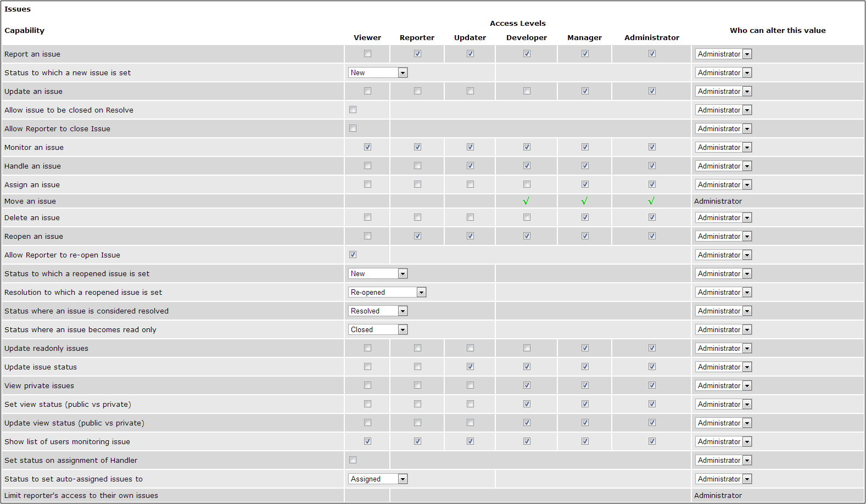Open new issue status dropdown showing New
This screenshot has height=504, width=866.
click(x=378, y=72)
